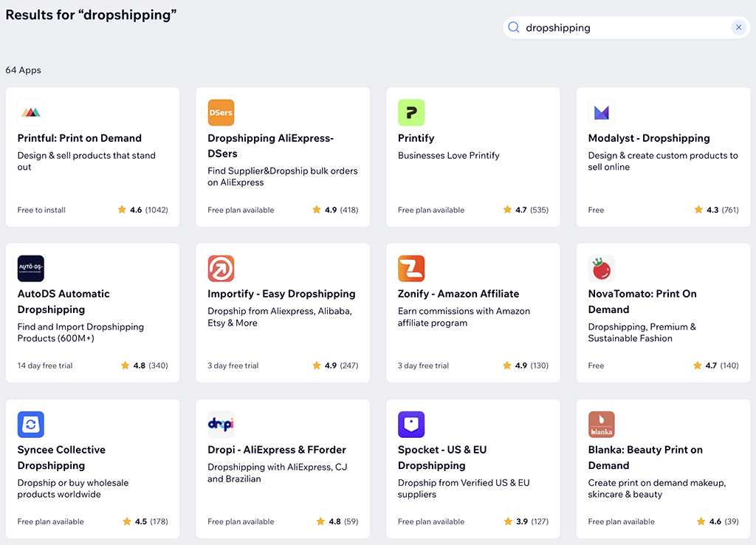Click 'Dropship from Aliexpress, Alibaba' description
The height and width of the screenshot is (545, 756).
click(x=280, y=317)
